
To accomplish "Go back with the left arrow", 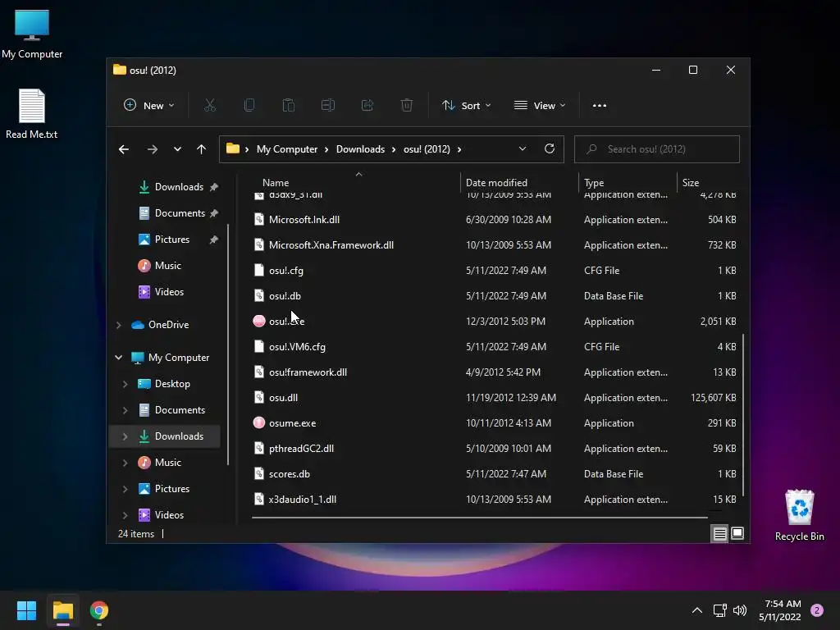I will pos(124,149).
